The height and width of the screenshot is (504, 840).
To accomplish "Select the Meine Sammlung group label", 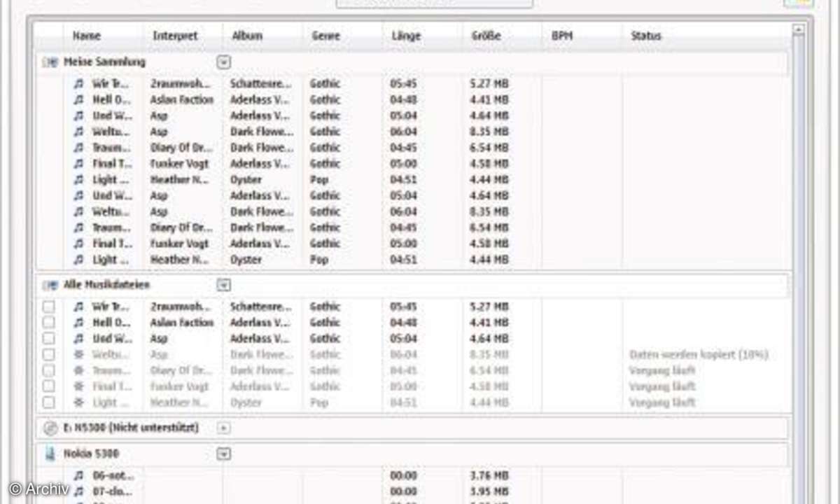I will pyautogui.click(x=105, y=62).
